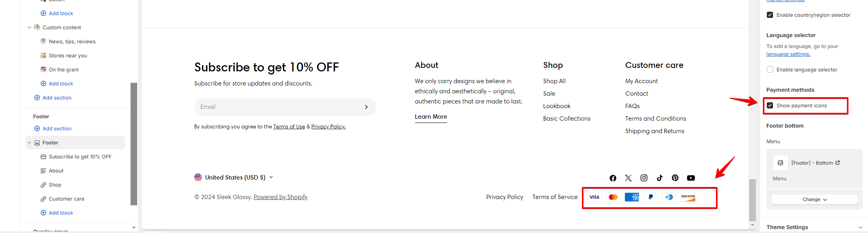Submit email with the arrow icon

366,107
